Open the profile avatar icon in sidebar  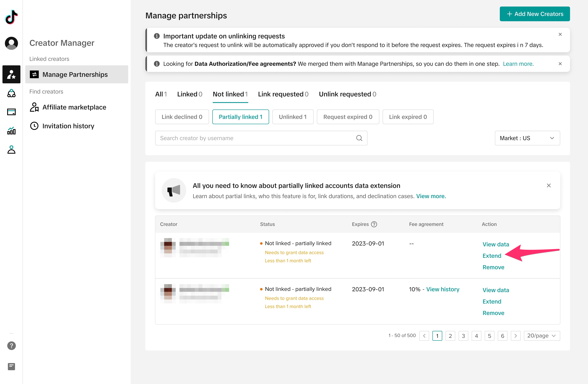pyautogui.click(x=11, y=43)
